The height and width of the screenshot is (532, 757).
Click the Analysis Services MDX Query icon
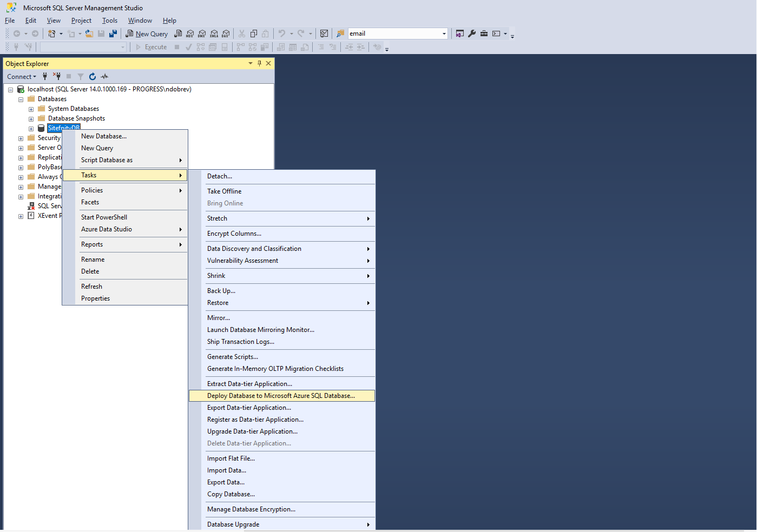190,34
